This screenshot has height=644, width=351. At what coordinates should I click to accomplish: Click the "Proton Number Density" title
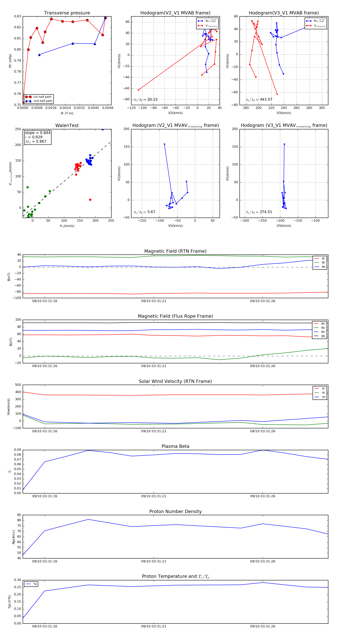click(175, 511)
